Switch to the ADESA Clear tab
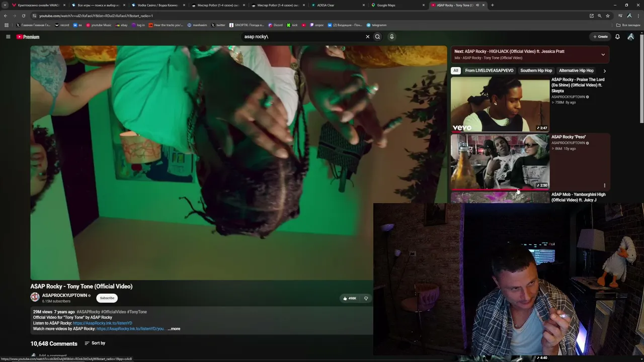Screen dimensions: 644x362 (339, 5)
